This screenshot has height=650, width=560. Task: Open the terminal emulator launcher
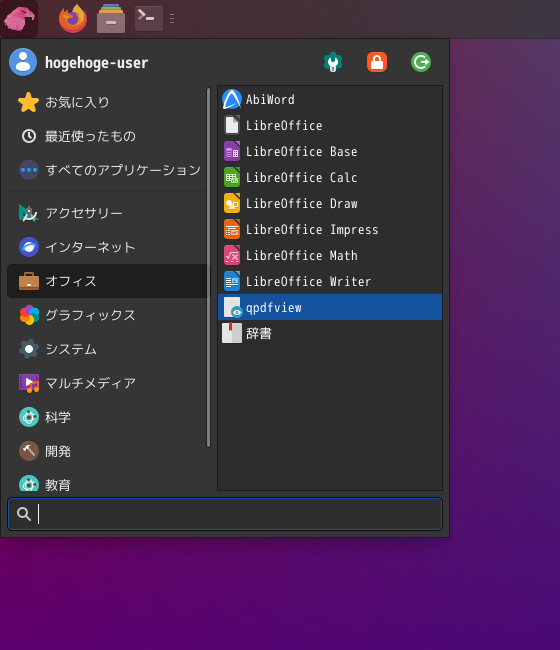(x=149, y=18)
